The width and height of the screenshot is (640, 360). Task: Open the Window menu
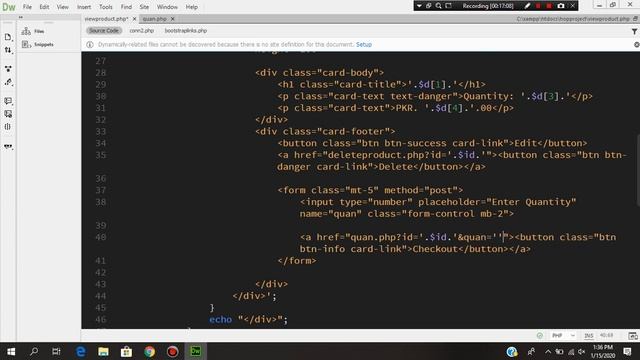[x=167, y=7]
